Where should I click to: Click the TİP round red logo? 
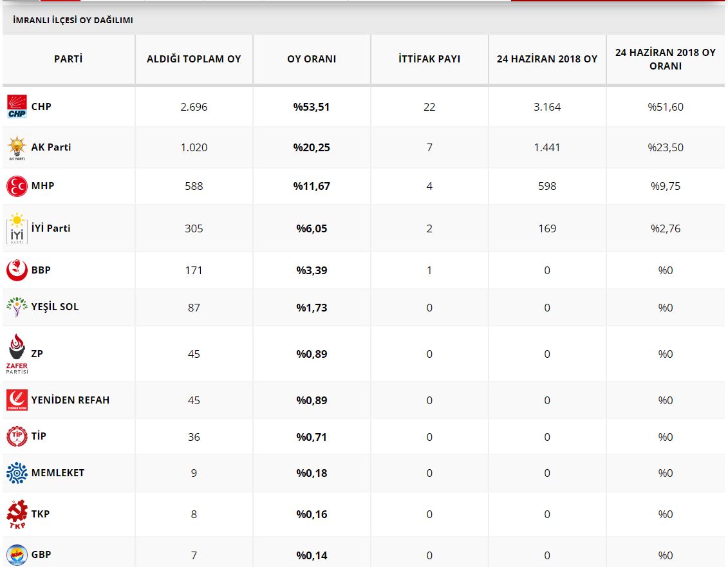click(x=17, y=436)
